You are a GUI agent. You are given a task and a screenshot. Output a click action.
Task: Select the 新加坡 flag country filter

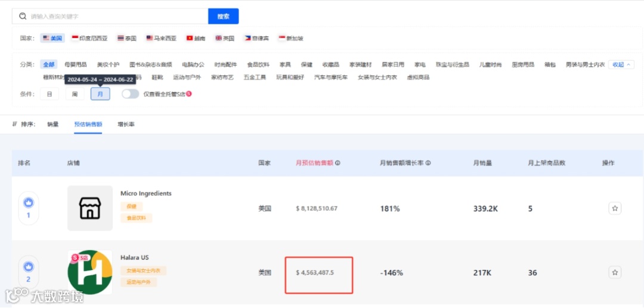[291, 38]
